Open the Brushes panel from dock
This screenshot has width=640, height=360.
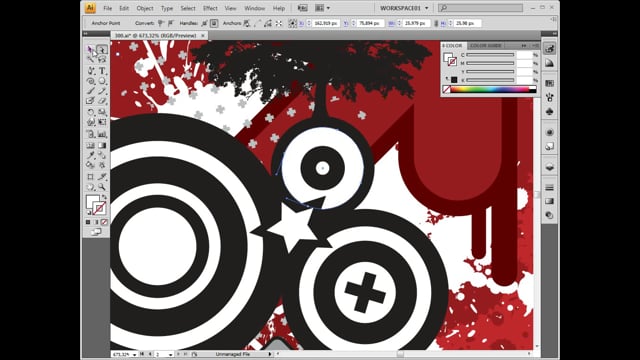pyautogui.click(x=550, y=97)
